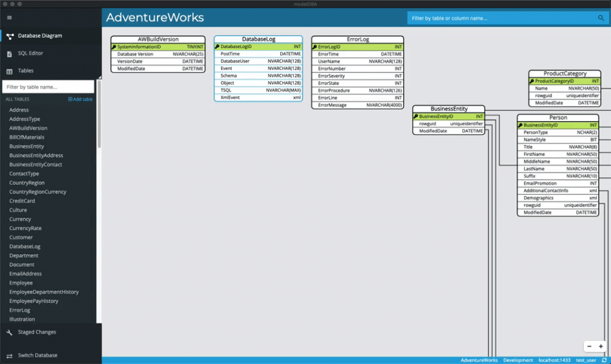611x364 pixels.
Task: Click the search magnifier icon
Action: [601, 18]
